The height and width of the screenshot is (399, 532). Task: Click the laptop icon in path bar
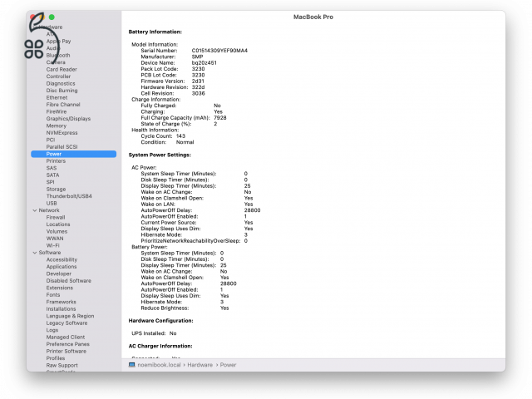click(x=131, y=364)
